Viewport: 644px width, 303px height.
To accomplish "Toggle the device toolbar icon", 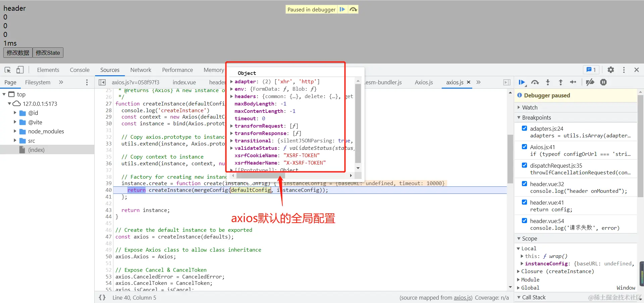I will click(x=20, y=70).
